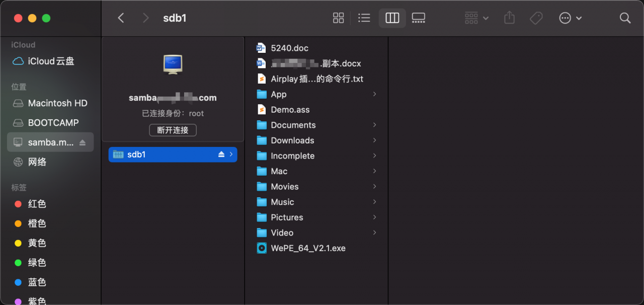Select the Incomplete folder
644x305 pixels.
(316, 156)
